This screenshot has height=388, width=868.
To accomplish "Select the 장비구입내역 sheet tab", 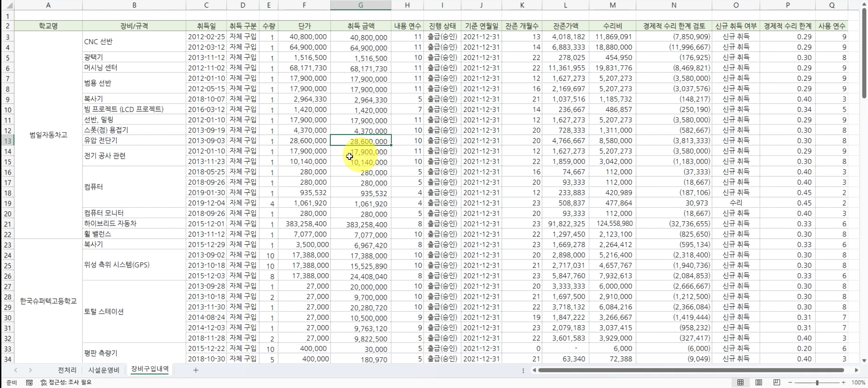I will point(150,369).
